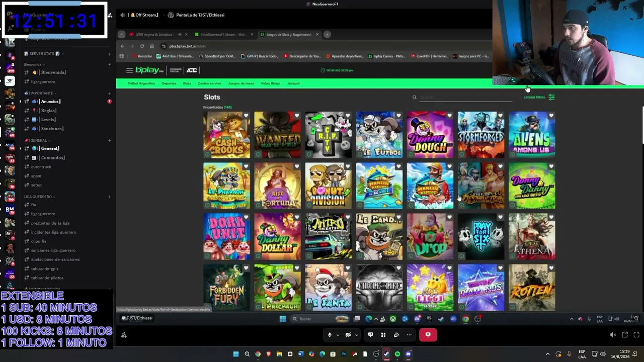Viewport: 644px width, 362px height.
Task: Toggle favorite on Aliens Among Us slot
Action: pos(551,116)
